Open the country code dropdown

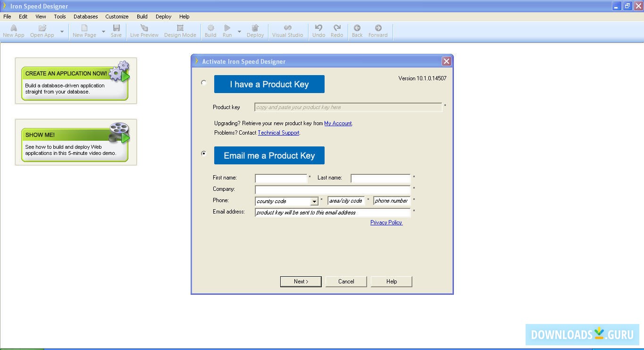click(315, 201)
